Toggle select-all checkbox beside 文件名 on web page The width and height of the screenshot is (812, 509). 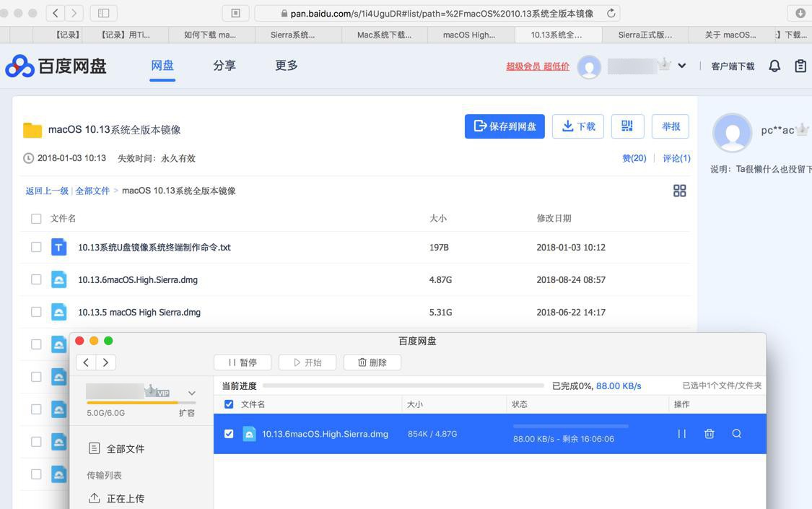(x=36, y=219)
